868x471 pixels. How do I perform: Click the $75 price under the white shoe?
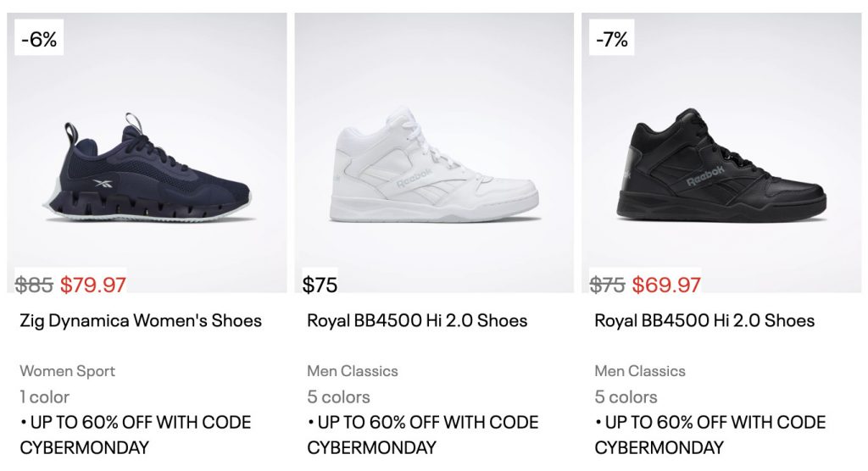pyautogui.click(x=320, y=285)
